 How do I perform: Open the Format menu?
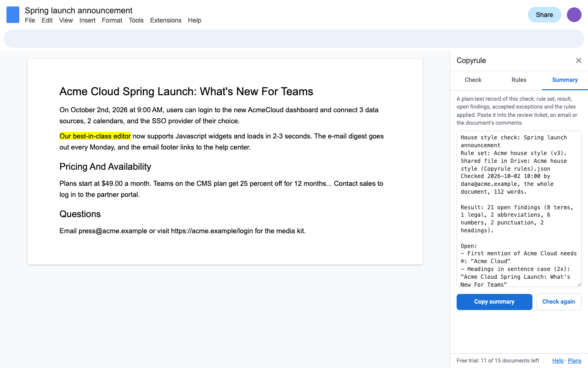click(x=112, y=20)
